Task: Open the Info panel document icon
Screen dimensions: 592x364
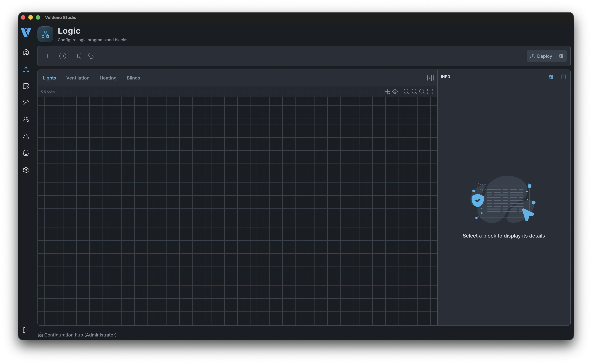Action: click(x=564, y=77)
